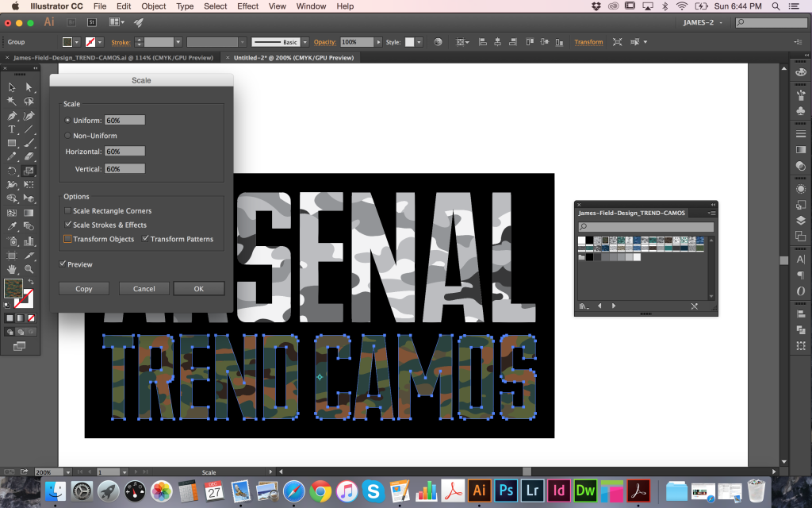Open Adobe Stock (St) icon
812x508 pixels.
92,22
